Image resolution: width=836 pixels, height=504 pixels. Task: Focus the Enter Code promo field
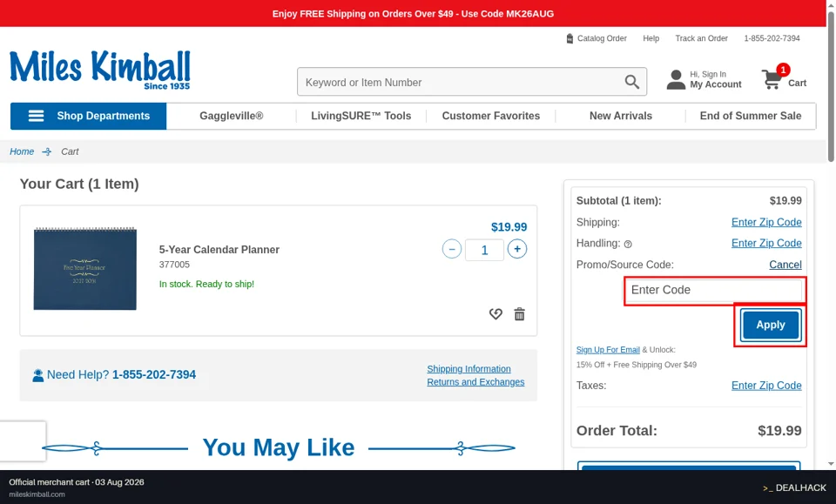[x=715, y=291]
